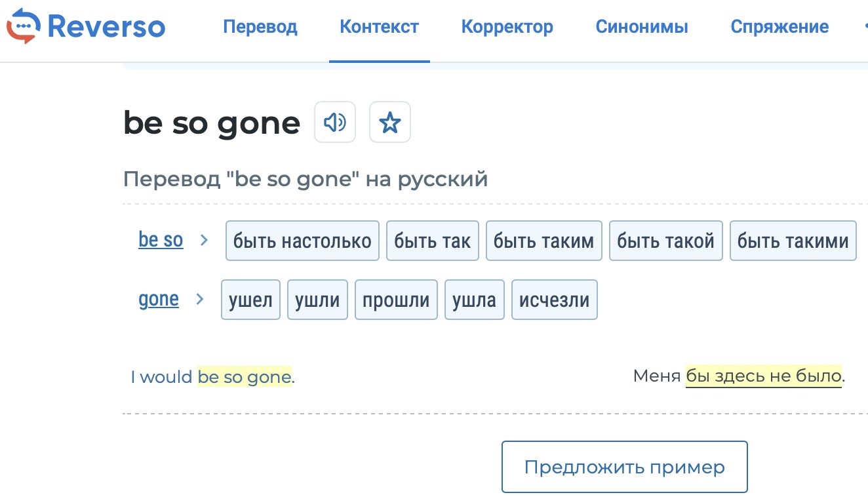Screen dimensions: 868x497
Task: Add phrase to favorites with star icon
Action: 390,122
